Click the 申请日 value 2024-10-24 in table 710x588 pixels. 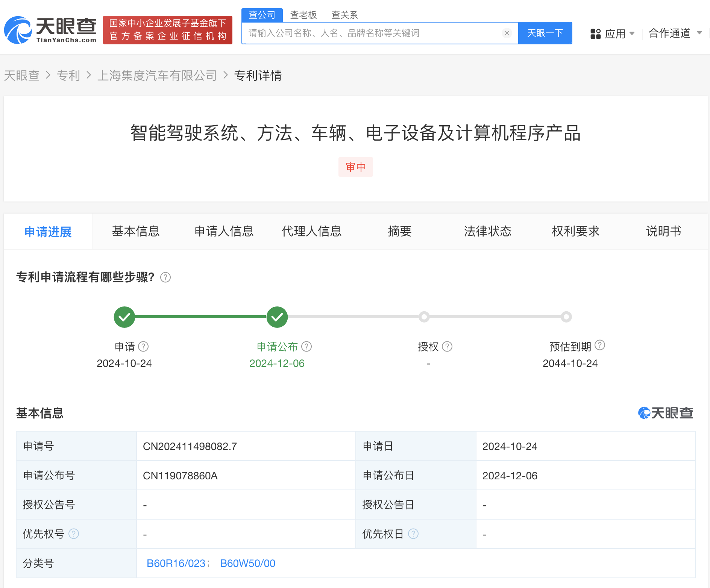click(510, 446)
